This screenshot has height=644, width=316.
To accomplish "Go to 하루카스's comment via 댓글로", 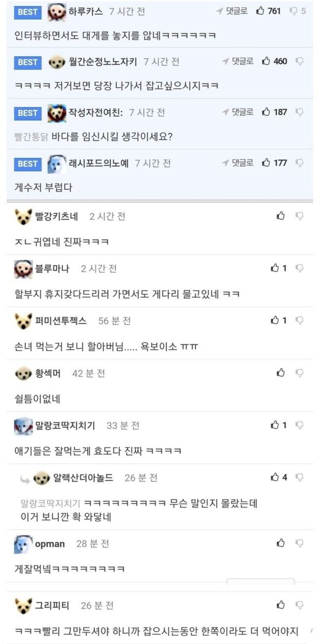I will click(232, 11).
